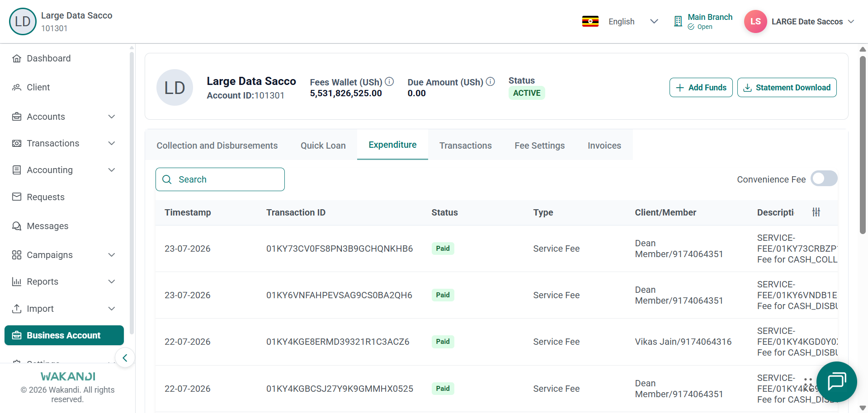Open the Fee Settings tab

pos(540,145)
